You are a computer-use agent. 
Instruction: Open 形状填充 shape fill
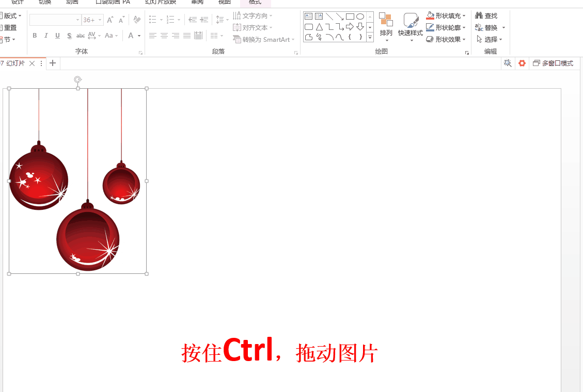(x=446, y=15)
